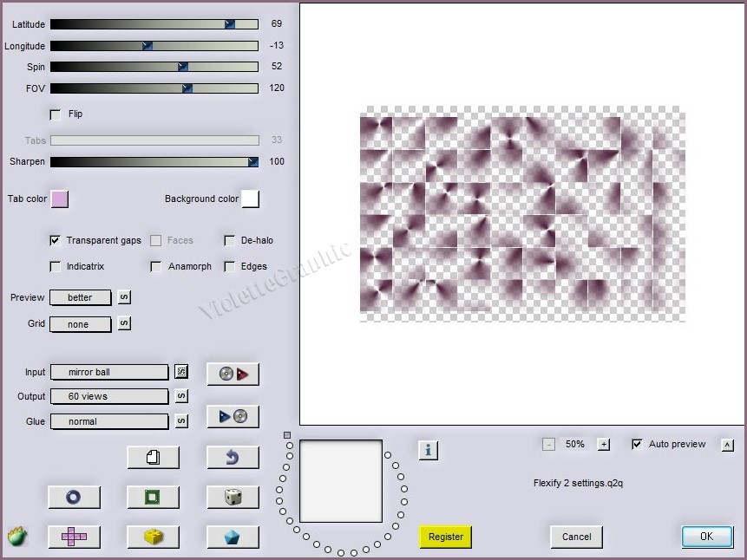
Task: Click the Latitude slider track
Action: coord(154,24)
